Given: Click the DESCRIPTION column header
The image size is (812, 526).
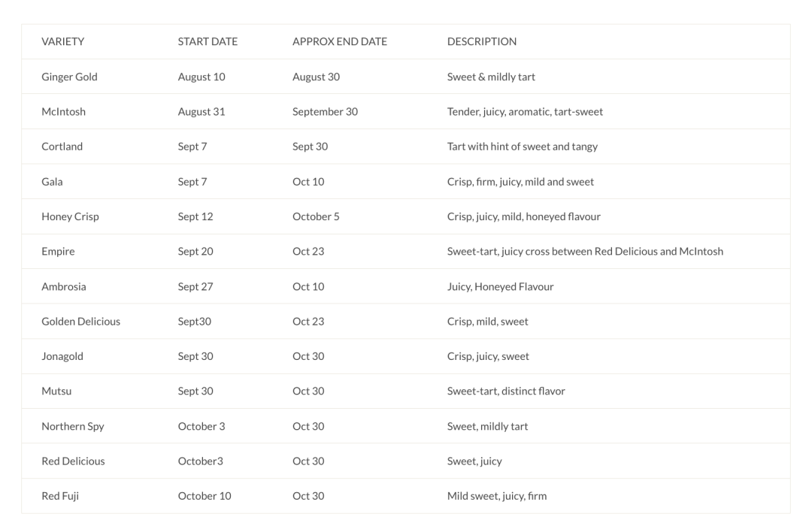Looking at the screenshot, I should (x=482, y=42).
